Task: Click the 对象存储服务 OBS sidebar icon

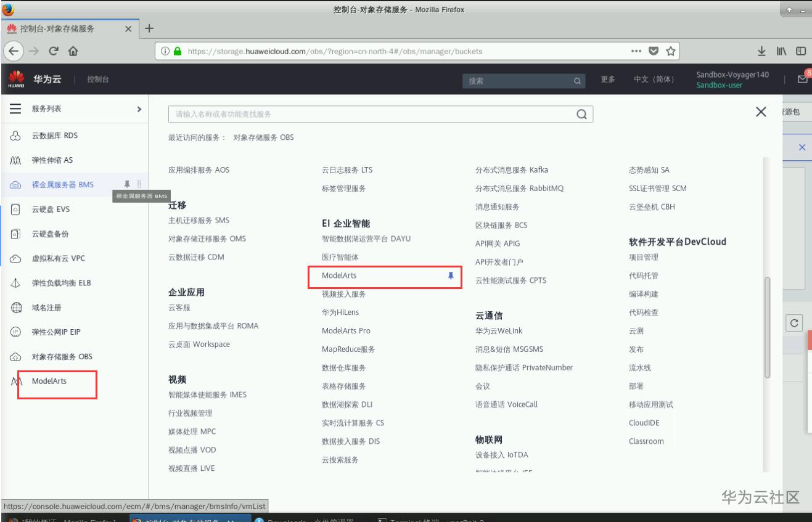Action: point(15,357)
